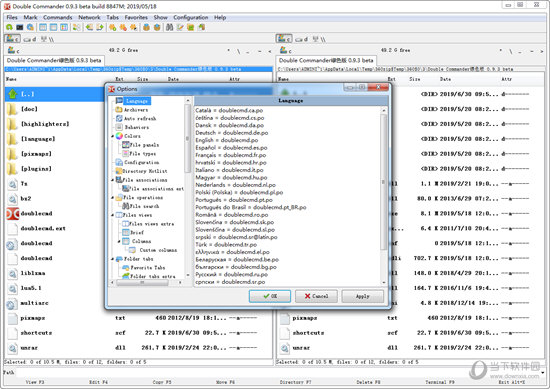Select drive c button in right panel

pyautogui.click(x=284, y=39)
